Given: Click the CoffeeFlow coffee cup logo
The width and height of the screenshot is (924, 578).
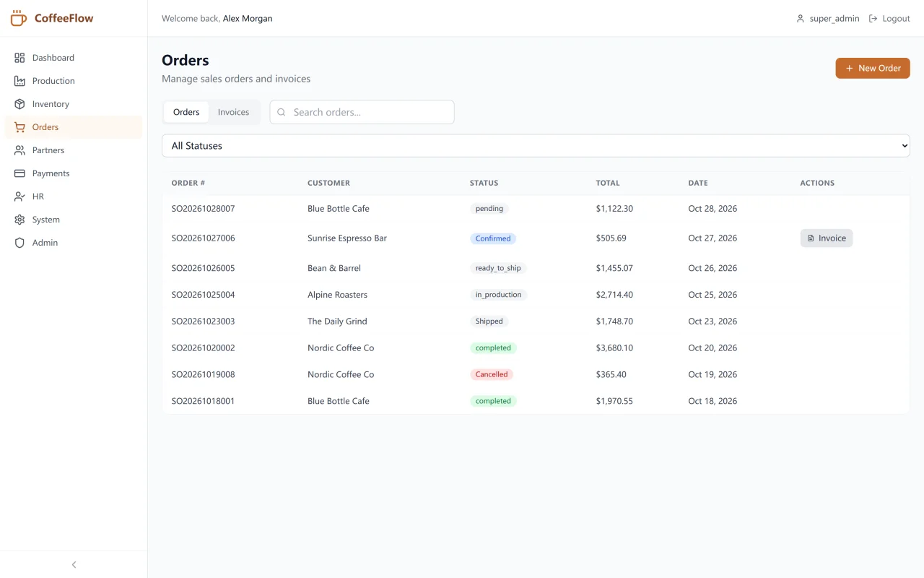Looking at the screenshot, I should click(19, 18).
